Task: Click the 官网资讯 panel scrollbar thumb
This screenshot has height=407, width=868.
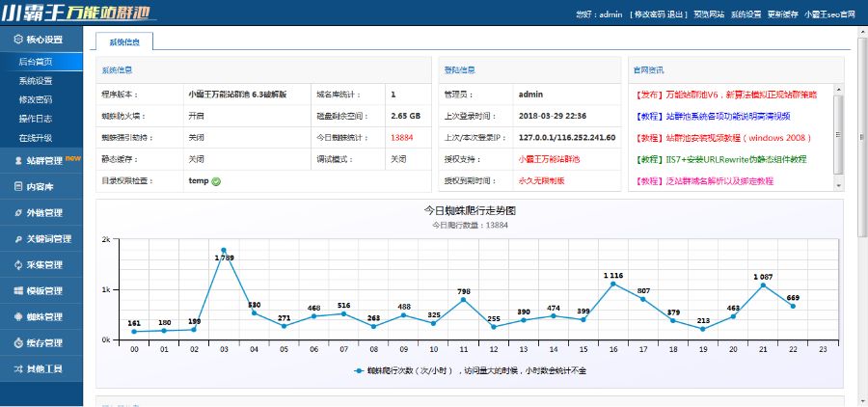Action: point(839,135)
